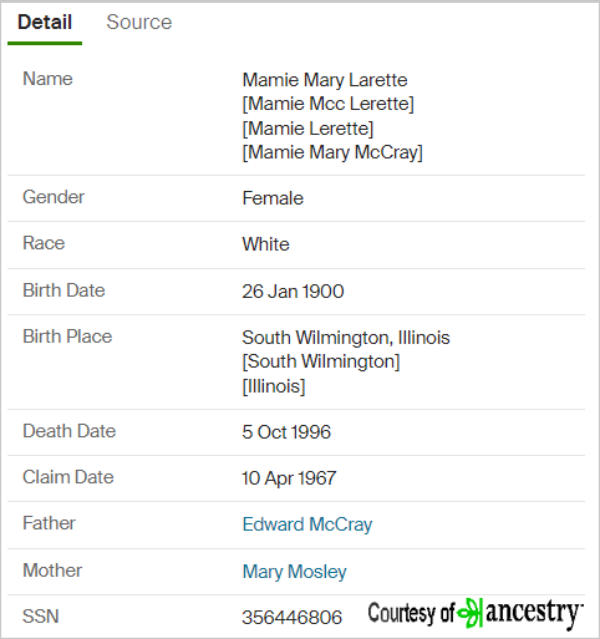Image resolution: width=600 pixels, height=639 pixels.
Task: Click the Race value White
Action: coord(266,244)
